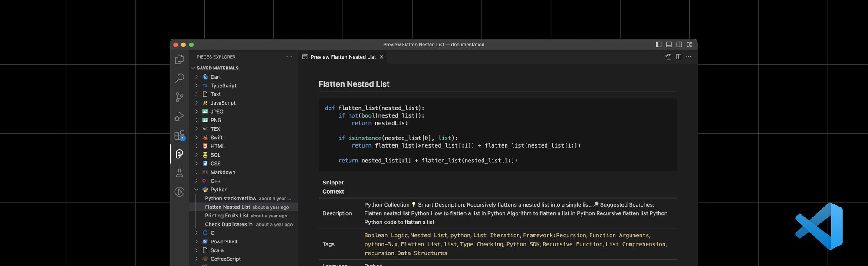
Task: Open Pieces Explorer more actions menu
Action: [289, 57]
